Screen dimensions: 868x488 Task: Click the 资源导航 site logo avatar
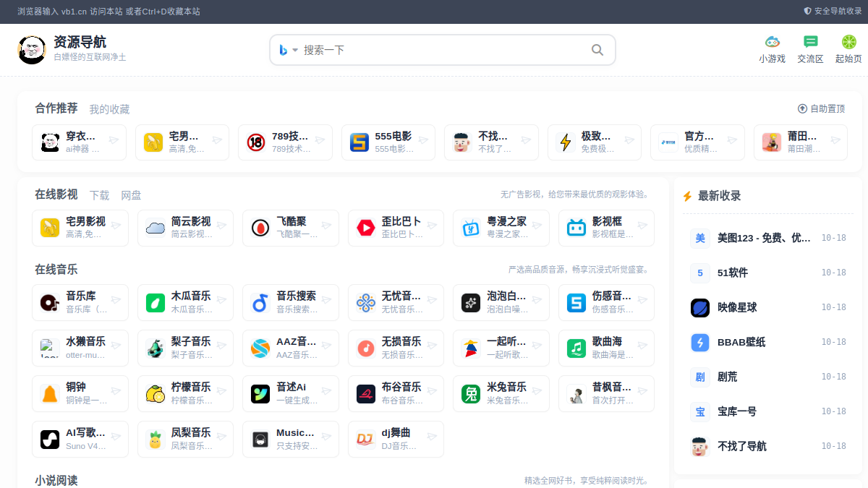click(32, 50)
